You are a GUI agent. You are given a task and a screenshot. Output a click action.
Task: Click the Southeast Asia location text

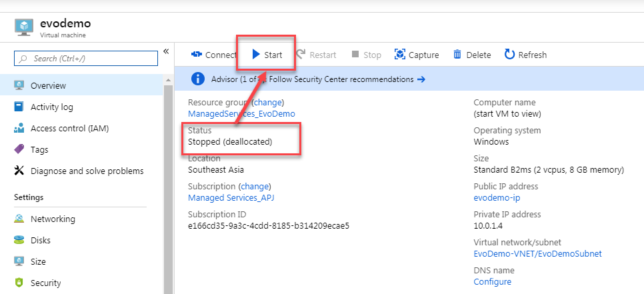216,169
